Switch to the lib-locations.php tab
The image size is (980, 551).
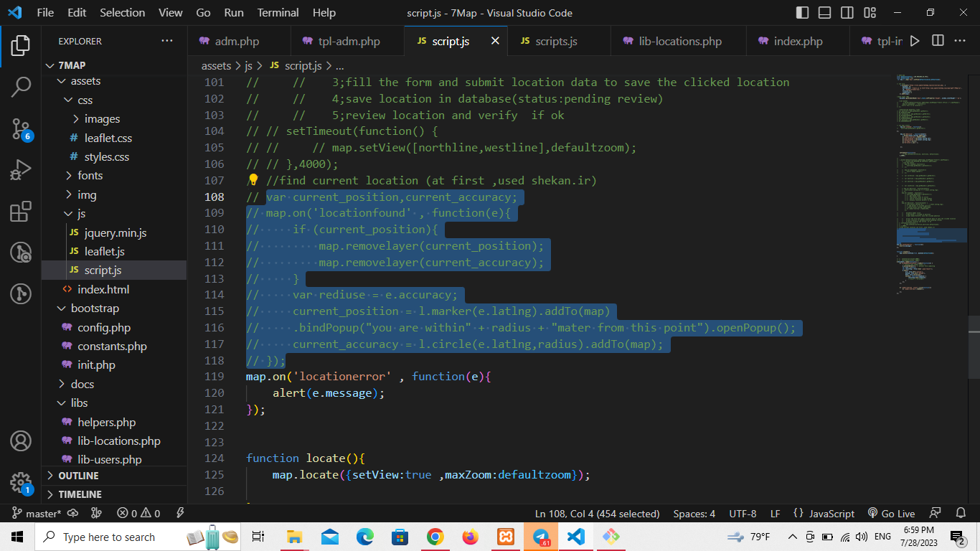click(x=679, y=41)
